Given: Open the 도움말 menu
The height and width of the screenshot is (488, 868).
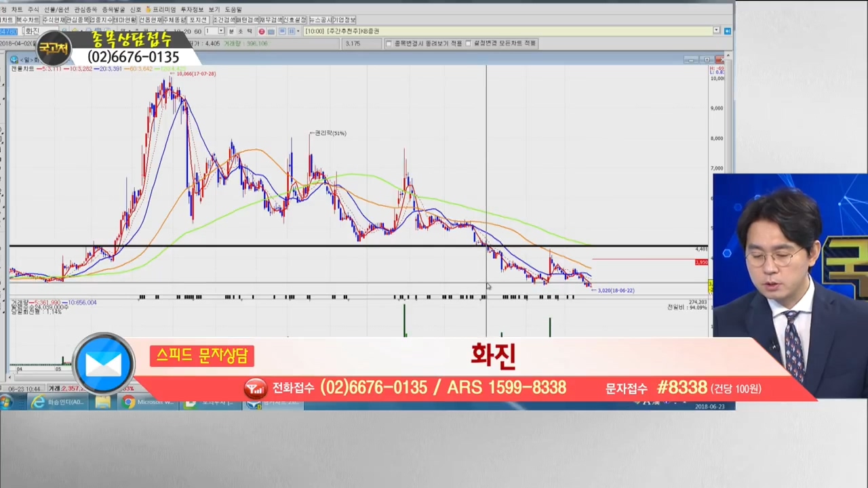Looking at the screenshot, I should (x=233, y=9).
